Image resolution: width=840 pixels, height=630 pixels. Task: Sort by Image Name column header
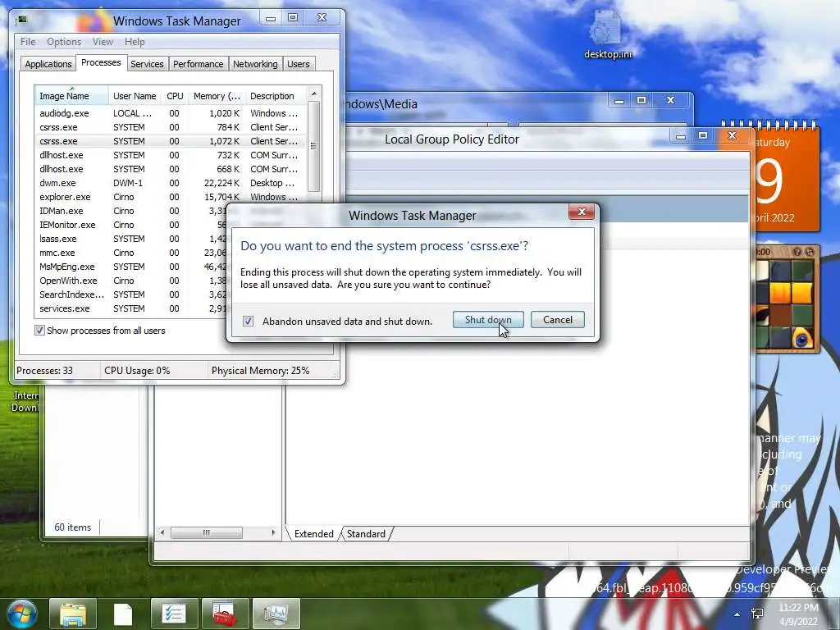tap(71, 96)
